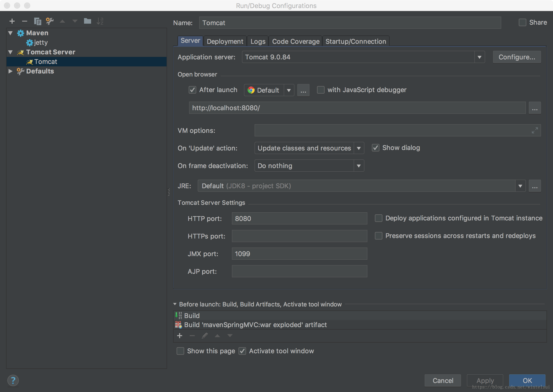
Task: Add a new run configuration with plus icon
Action: (12, 21)
